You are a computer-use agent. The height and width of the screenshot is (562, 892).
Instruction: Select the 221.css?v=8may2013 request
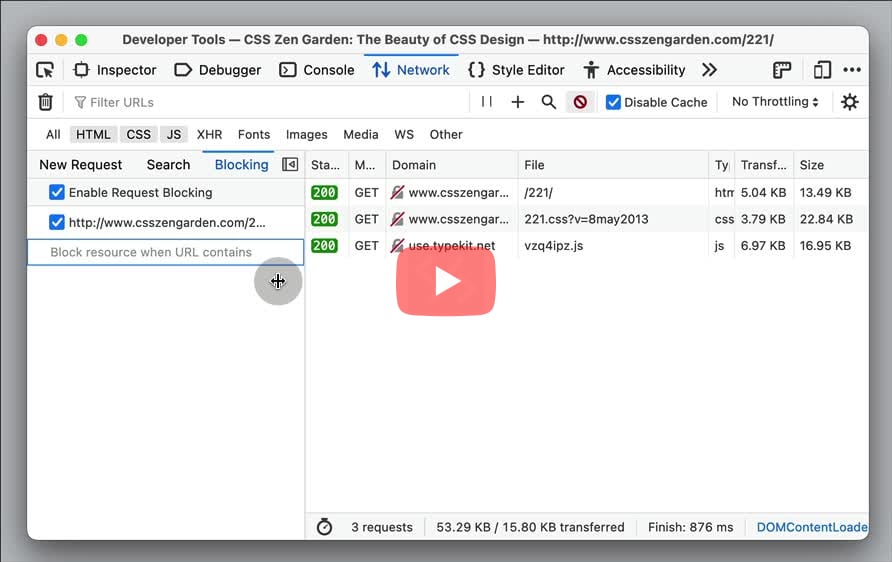586,219
